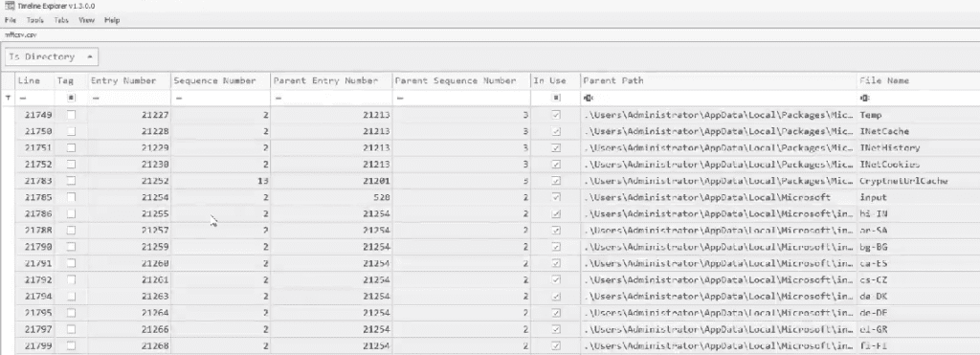
Task: Select the INetHistory file name cell
Action: (x=918, y=147)
